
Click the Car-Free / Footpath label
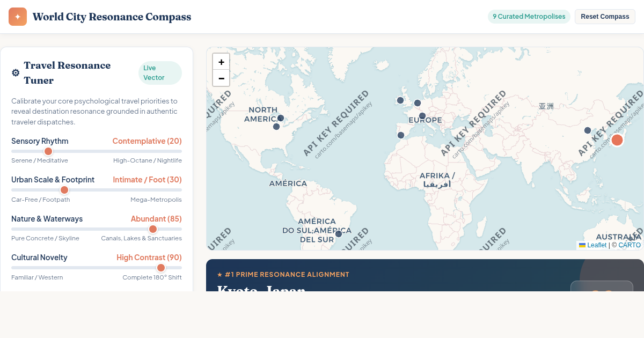tap(41, 200)
